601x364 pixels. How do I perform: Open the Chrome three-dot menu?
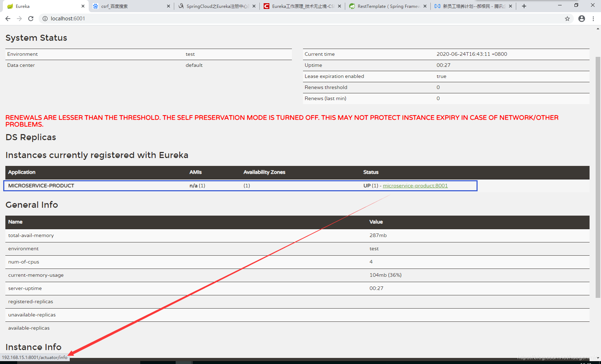tap(593, 19)
